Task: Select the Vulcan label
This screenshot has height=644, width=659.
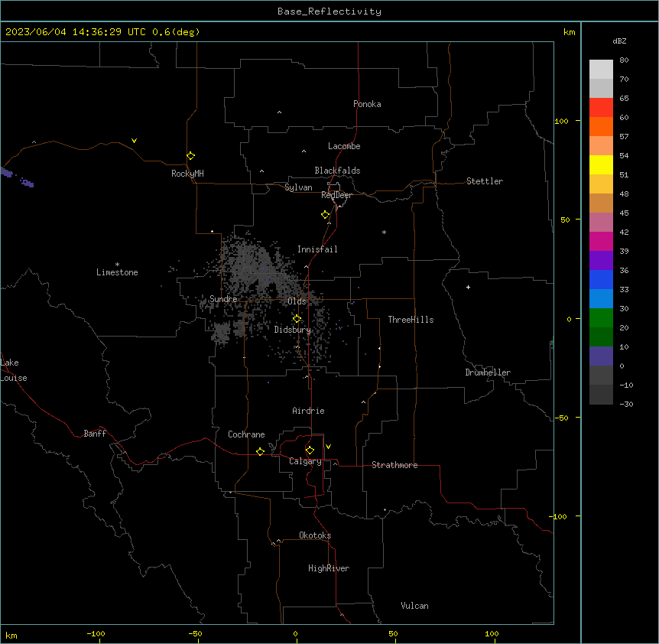Action: [x=414, y=606]
